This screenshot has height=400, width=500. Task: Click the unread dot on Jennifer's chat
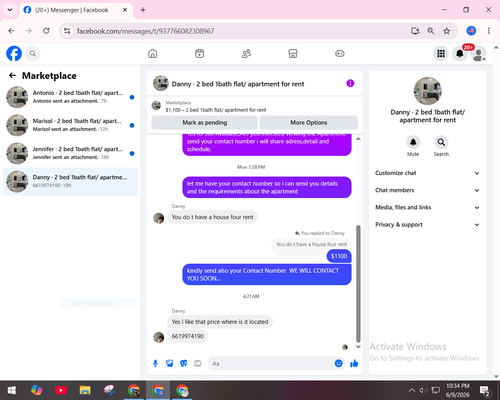pos(132,154)
